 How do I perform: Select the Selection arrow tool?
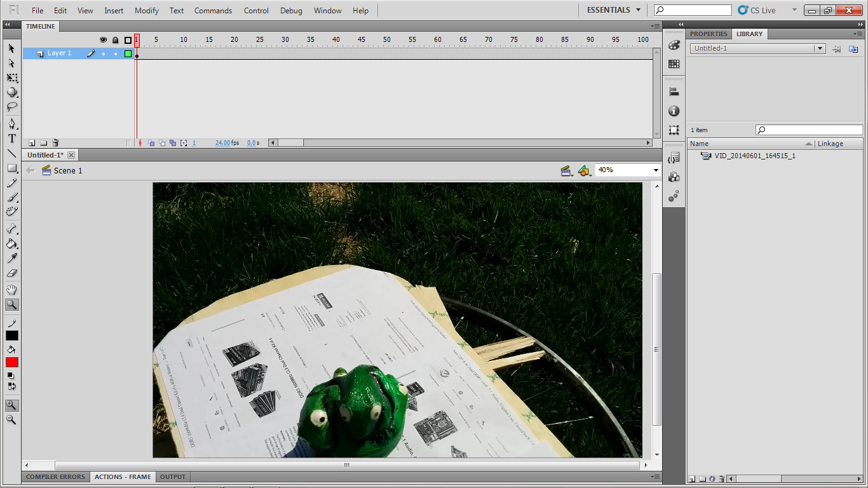pos(11,48)
